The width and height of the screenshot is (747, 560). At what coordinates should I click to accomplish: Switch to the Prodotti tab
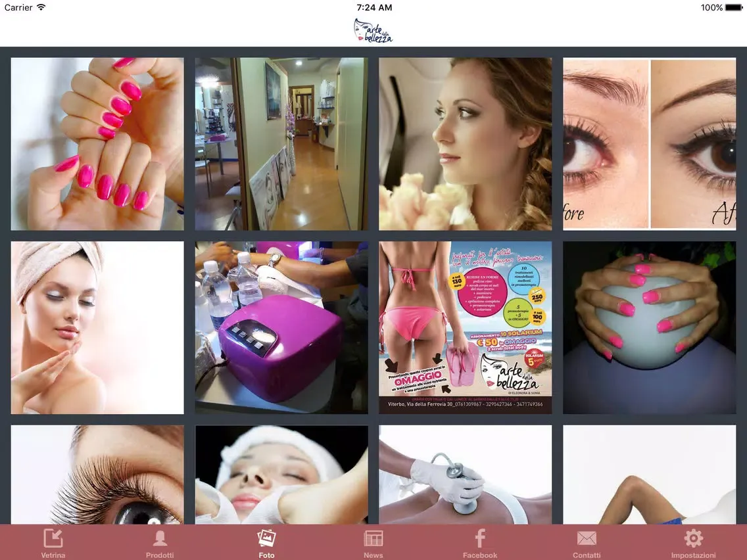(160, 542)
